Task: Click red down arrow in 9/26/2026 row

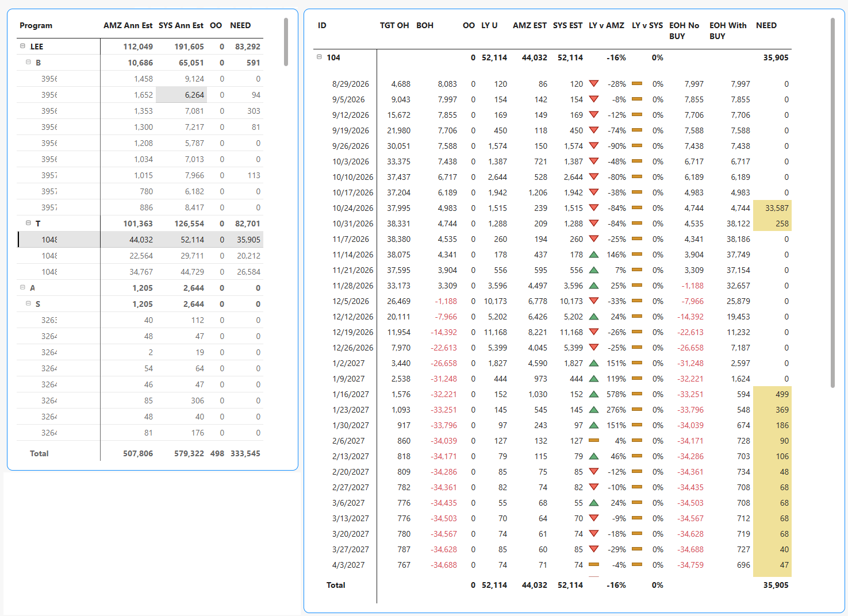Action: coord(594,146)
